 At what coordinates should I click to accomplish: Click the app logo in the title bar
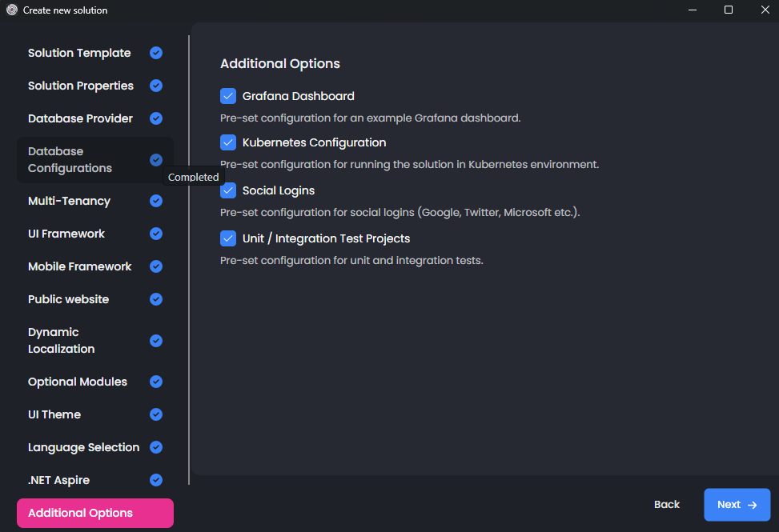pyautogui.click(x=11, y=10)
